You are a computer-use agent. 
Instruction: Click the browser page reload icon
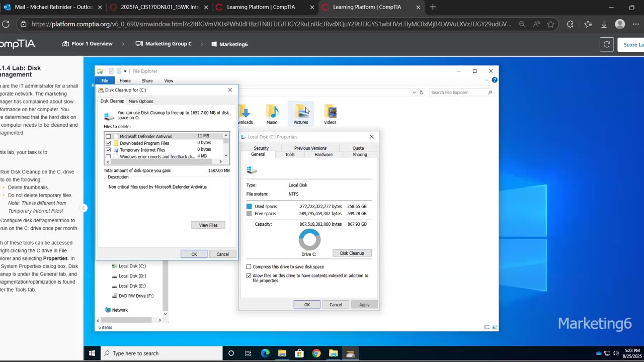click(6, 24)
